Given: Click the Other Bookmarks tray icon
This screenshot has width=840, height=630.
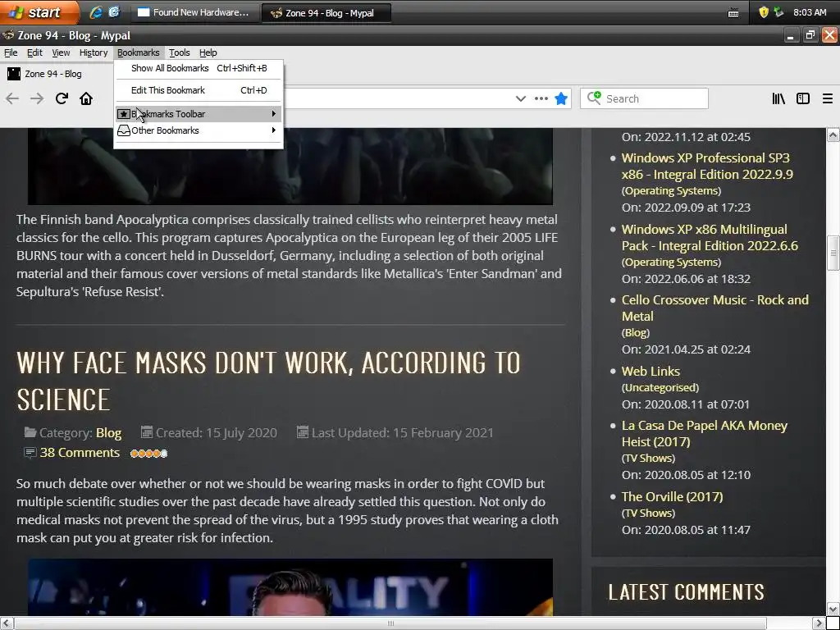Looking at the screenshot, I should pyautogui.click(x=124, y=130).
